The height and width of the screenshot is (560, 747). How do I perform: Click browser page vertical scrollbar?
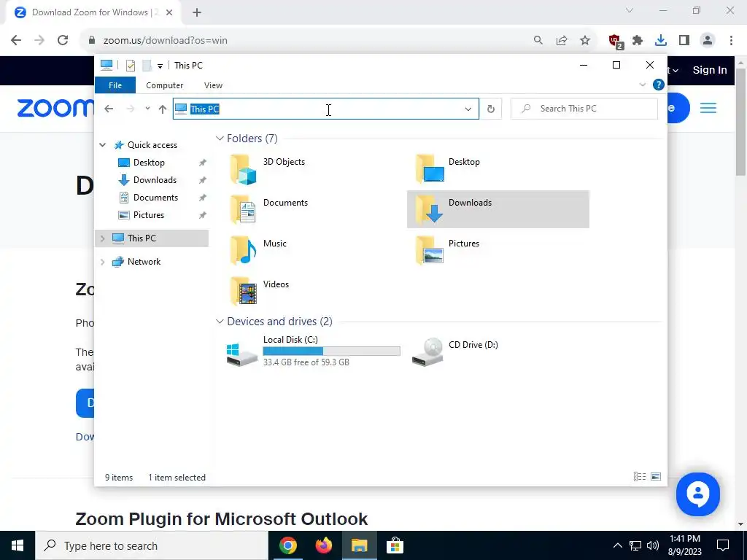point(741,122)
